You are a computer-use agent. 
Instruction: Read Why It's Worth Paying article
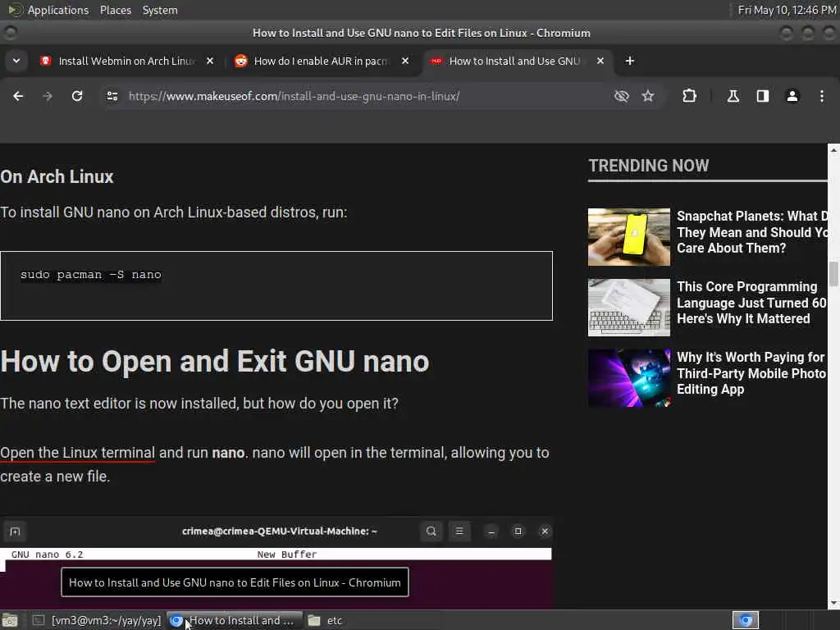751,373
